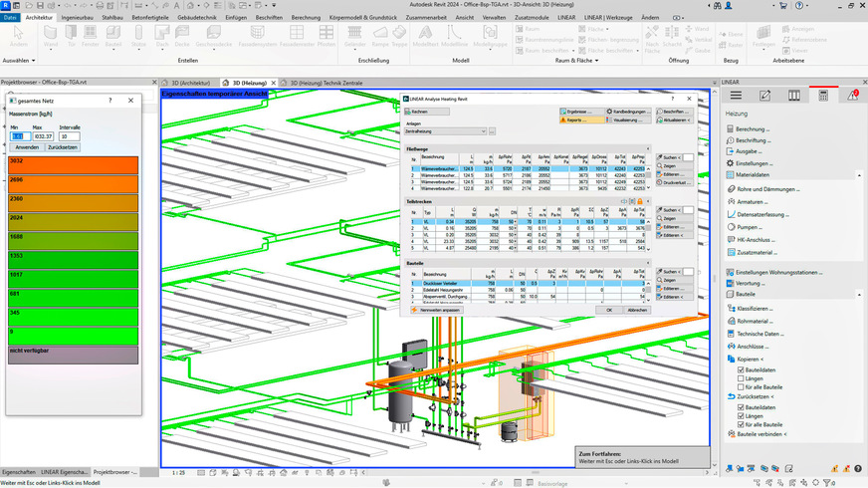Expand the Raum & Fläche panel dropdown
This screenshot has width=868, height=488.
click(576, 61)
